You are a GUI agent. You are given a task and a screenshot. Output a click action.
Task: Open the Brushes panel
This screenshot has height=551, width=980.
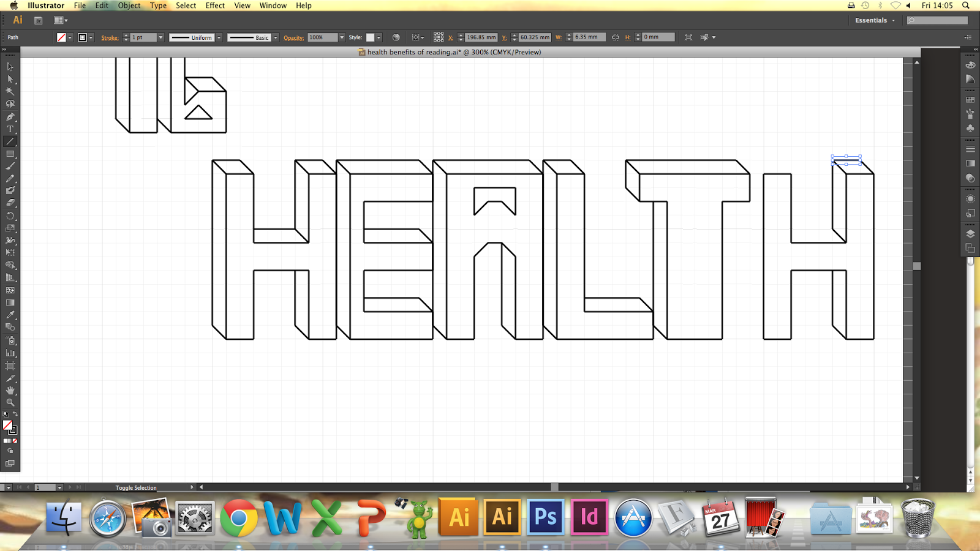click(x=970, y=114)
